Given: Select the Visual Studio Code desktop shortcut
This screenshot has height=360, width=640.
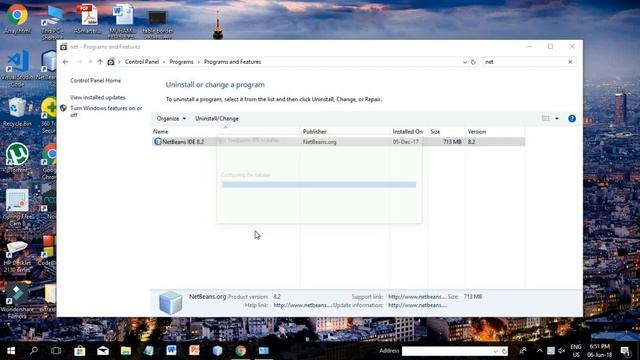Looking at the screenshot, I should 18,68.
